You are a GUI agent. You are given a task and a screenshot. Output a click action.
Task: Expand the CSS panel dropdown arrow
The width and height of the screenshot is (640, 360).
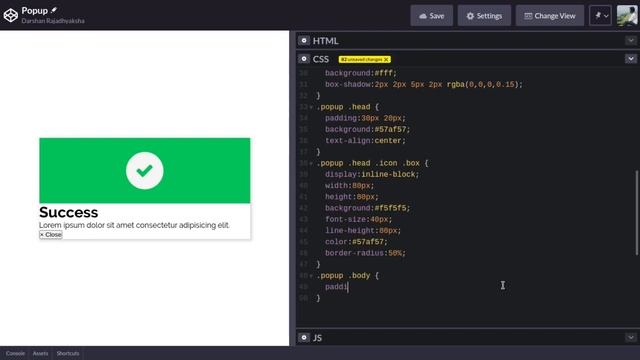coord(631,59)
